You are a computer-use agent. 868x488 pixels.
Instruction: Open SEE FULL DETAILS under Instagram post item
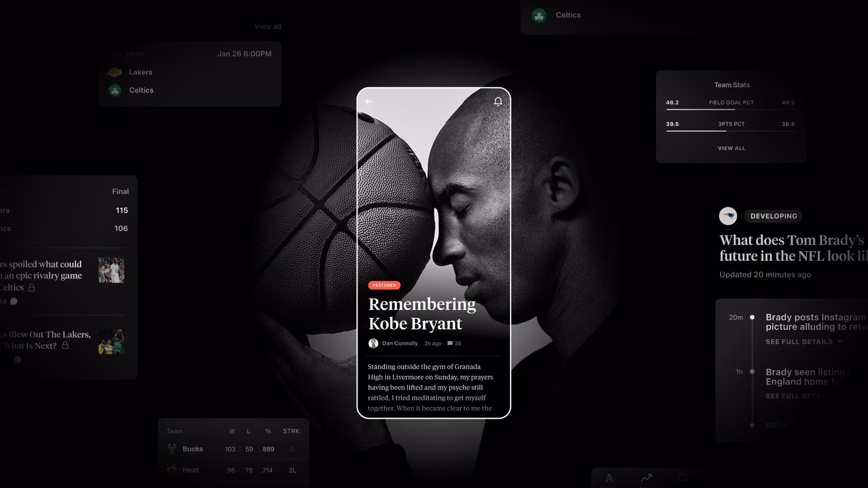pos(799,342)
